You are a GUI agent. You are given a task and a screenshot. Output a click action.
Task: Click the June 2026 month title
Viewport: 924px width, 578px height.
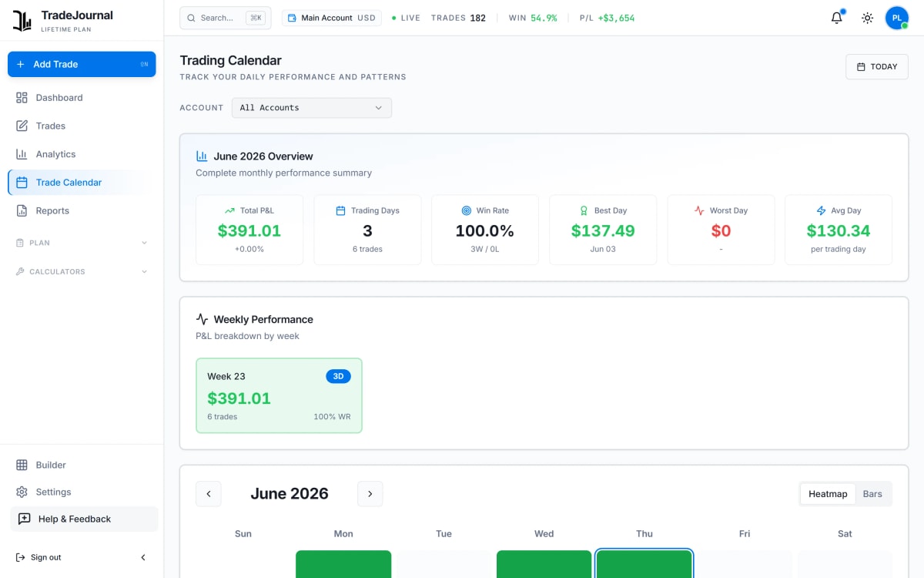click(x=290, y=494)
